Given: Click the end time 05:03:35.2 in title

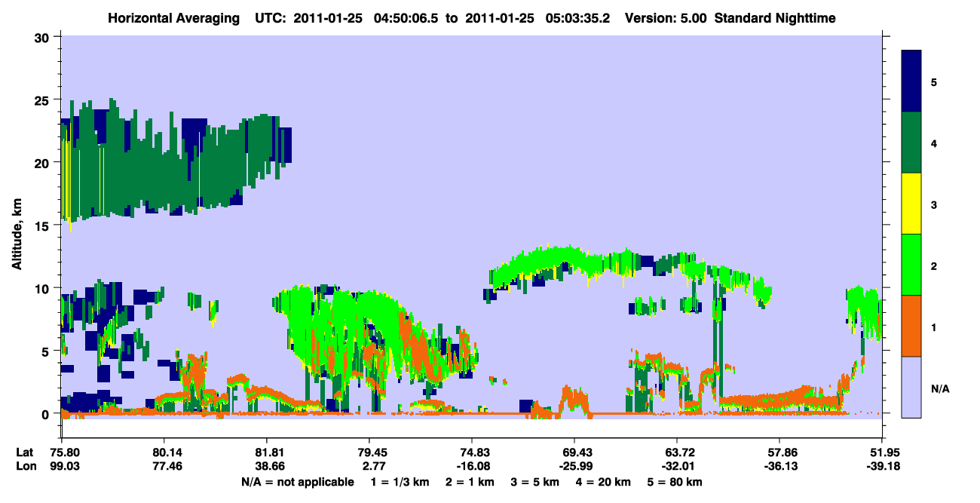Looking at the screenshot, I should click(x=577, y=17).
